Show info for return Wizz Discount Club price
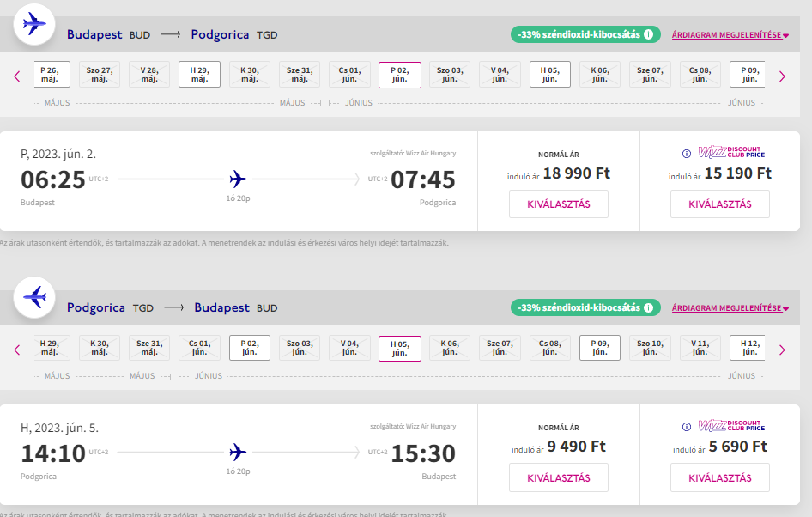This screenshot has width=812, height=517. tap(687, 427)
